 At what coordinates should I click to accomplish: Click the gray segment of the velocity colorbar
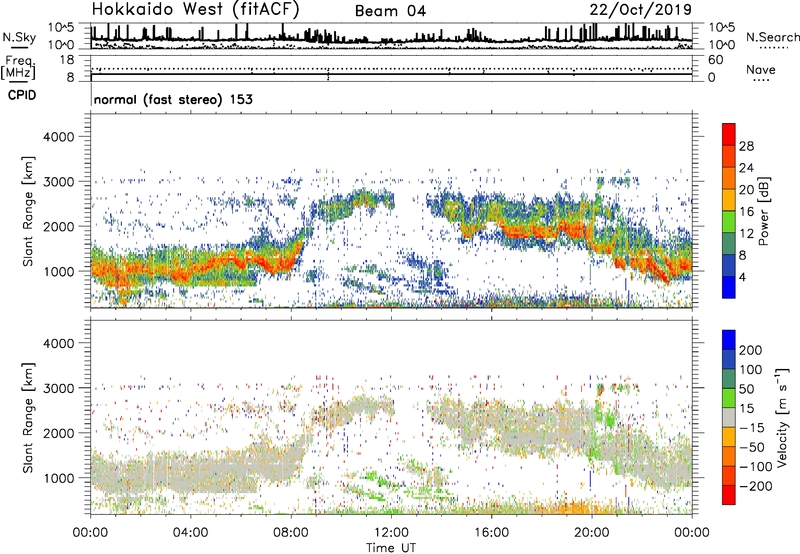point(729,418)
